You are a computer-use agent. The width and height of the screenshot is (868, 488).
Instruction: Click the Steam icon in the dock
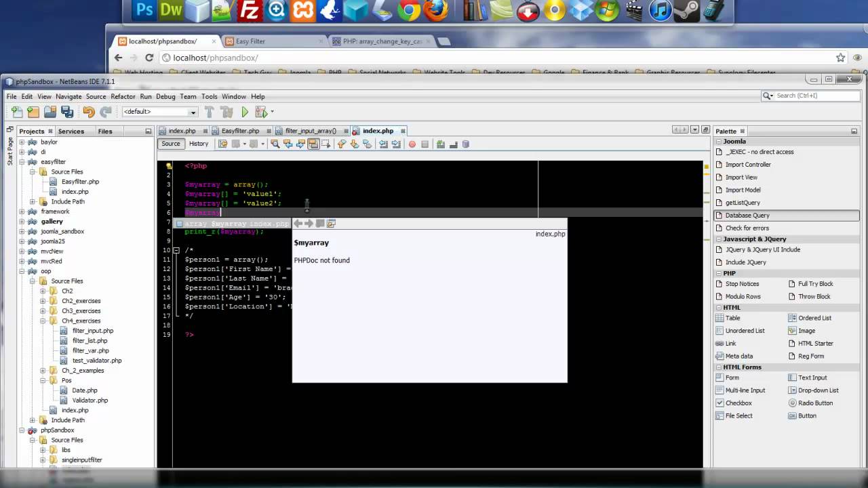[686, 10]
